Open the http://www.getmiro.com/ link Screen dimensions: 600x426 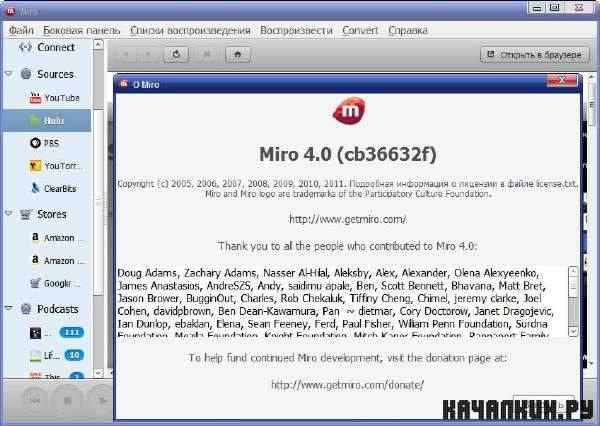coord(348,219)
